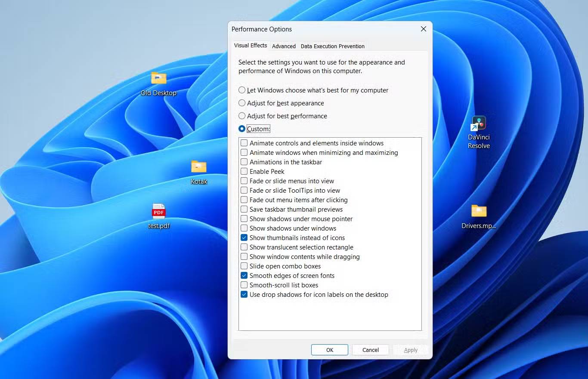Enable Animate controls and elements inside windows
This screenshot has height=379, width=588.
244,143
